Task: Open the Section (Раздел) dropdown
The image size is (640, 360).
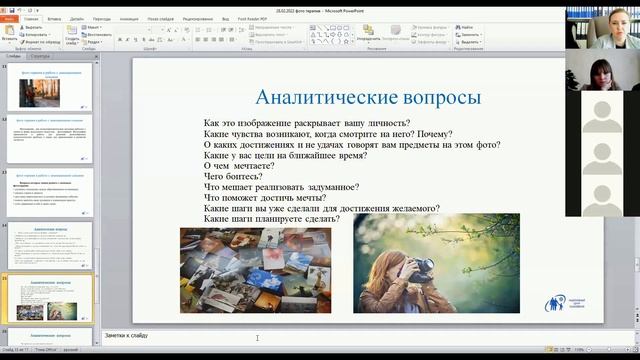Action: pyautogui.click(x=92, y=42)
